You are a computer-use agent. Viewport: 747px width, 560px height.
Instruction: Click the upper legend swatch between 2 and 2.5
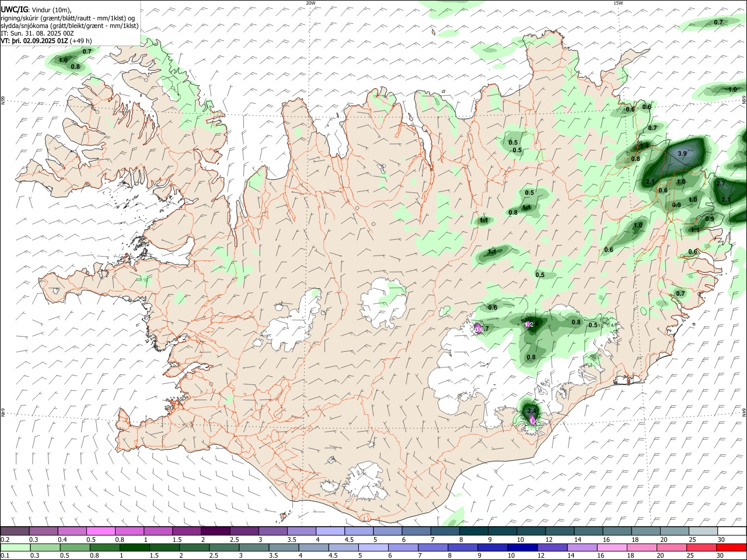[215, 531]
